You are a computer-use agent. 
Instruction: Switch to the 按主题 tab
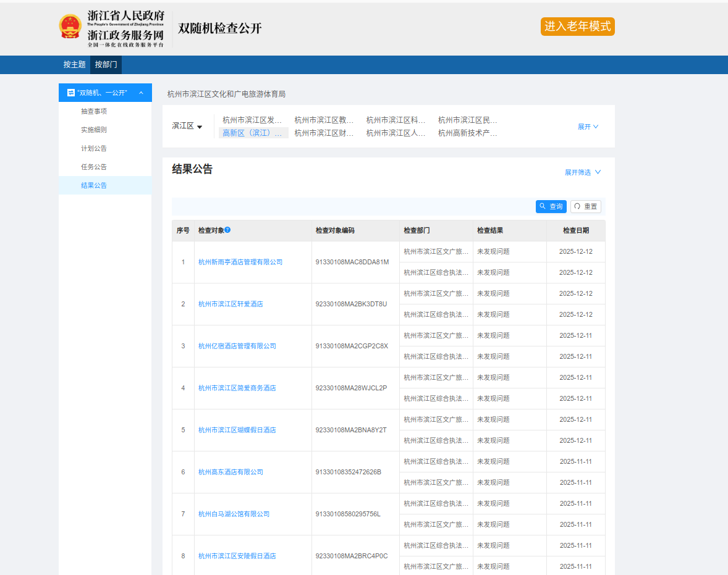[x=74, y=64]
